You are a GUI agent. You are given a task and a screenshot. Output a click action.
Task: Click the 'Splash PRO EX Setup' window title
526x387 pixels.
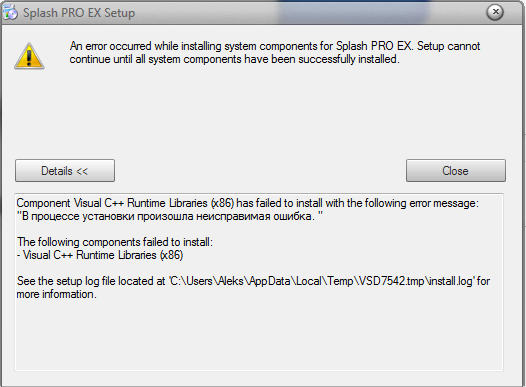tap(79, 13)
